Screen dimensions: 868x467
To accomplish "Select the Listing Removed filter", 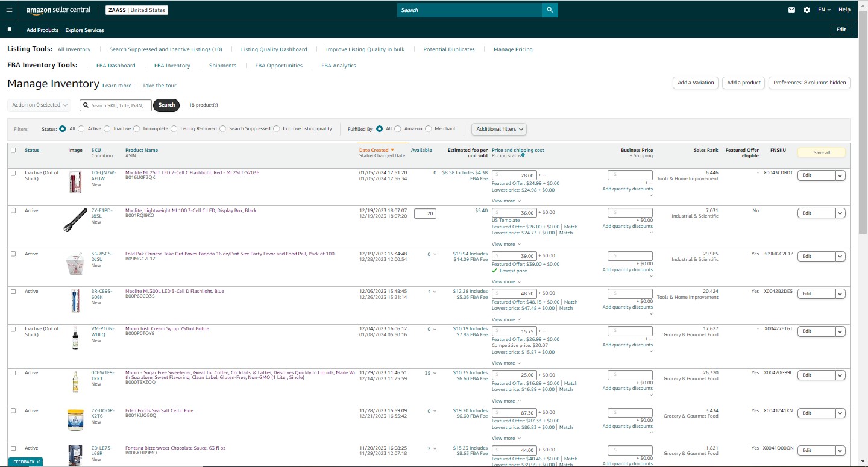I will (x=174, y=129).
